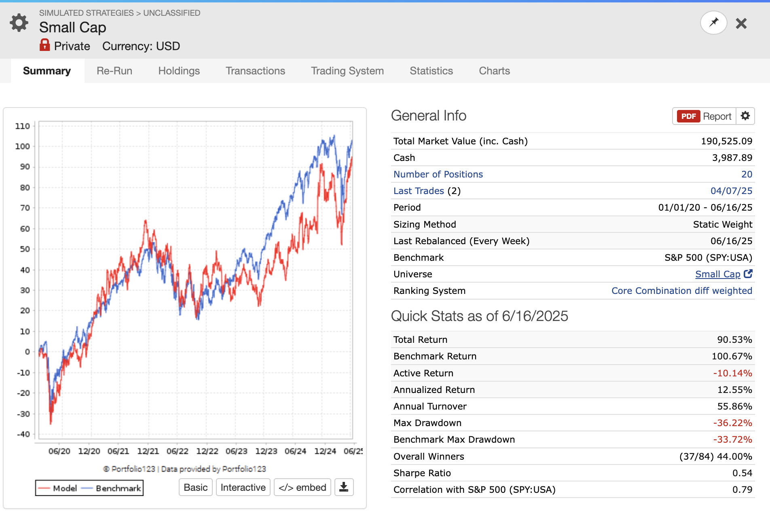The width and height of the screenshot is (770, 532).
Task: Open the Number of Positions link
Action: point(438,174)
